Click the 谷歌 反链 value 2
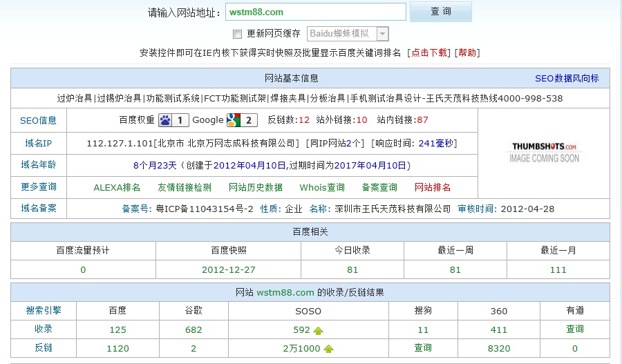The image size is (622, 364). point(194,349)
